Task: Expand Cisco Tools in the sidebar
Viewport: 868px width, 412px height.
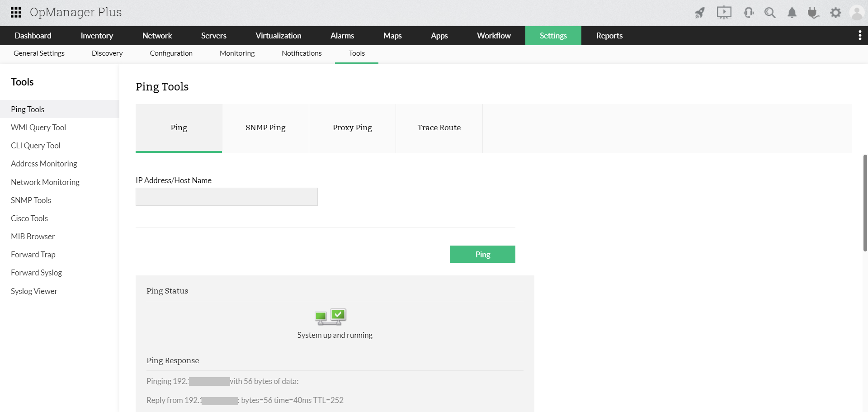Action: tap(29, 218)
